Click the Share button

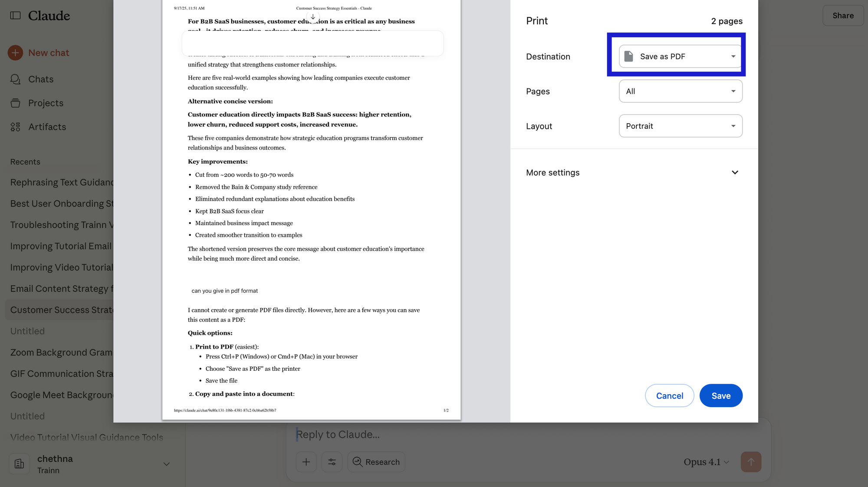tap(842, 15)
